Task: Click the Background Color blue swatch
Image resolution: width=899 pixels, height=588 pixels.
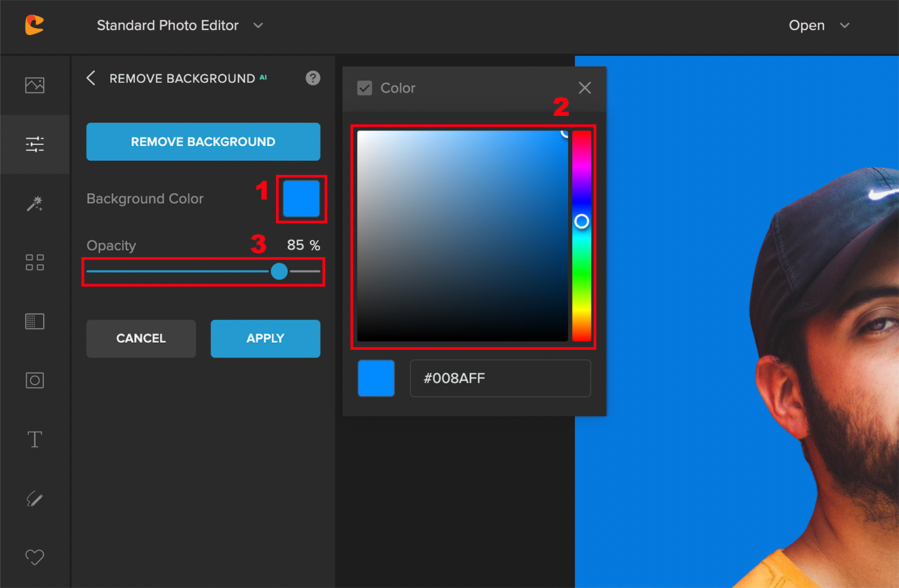Action: [x=301, y=199]
